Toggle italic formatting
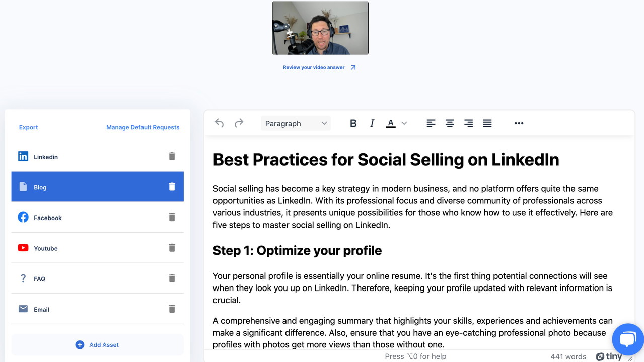Screen dimensions: 644x362 [372, 123]
